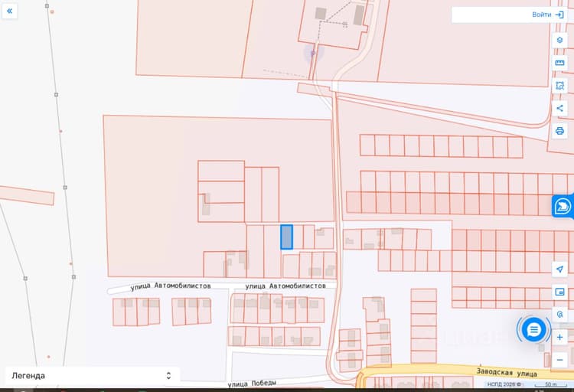The width and height of the screenshot is (574, 392).
Task: Expand the Легенда dropdown
Action: (x=93, y=375)
